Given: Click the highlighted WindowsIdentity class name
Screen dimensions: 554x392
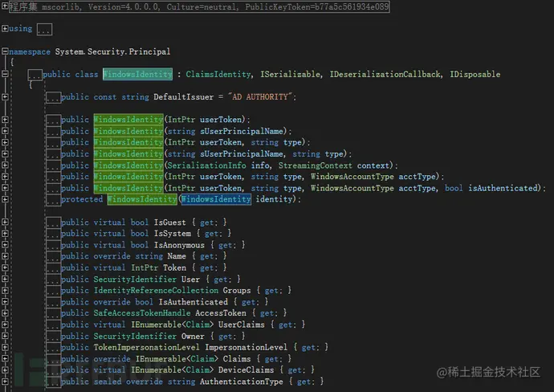Looking at the screenshot, I should click(x=138, y=74).
